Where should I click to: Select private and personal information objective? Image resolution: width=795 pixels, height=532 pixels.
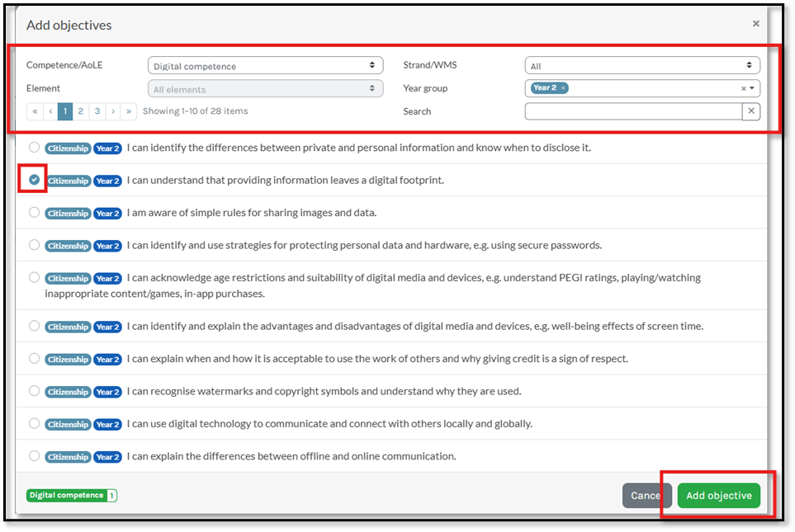(34, 148)
